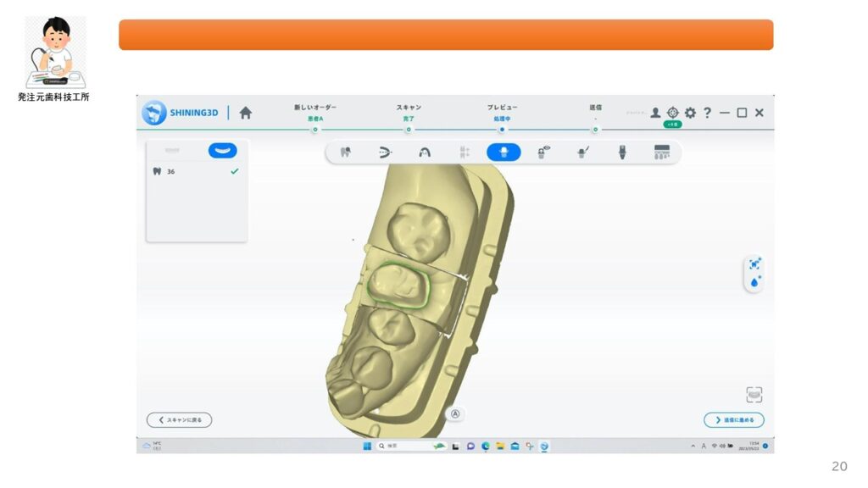Viewport: 868px width, 488px height.
Task: Click the 送信に進める proceed button
Action: pyautogui.click(x=733, y=420)
